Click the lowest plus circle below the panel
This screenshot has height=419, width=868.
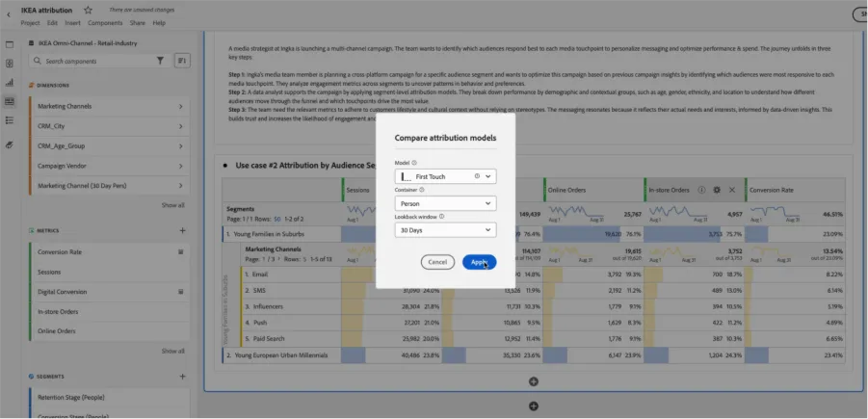tap(534, 406)
